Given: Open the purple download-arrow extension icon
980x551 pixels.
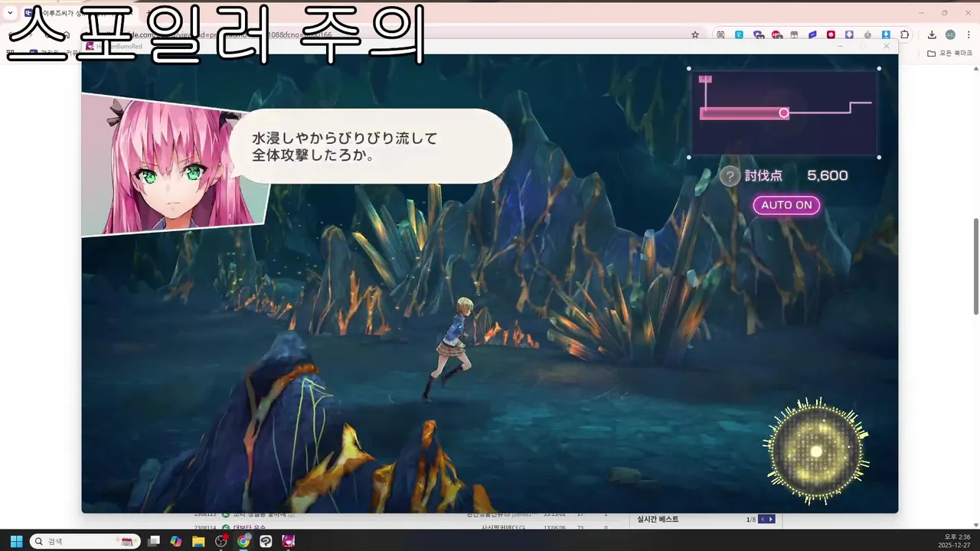Looking at the screenshot, I should [x=849, y=34].
